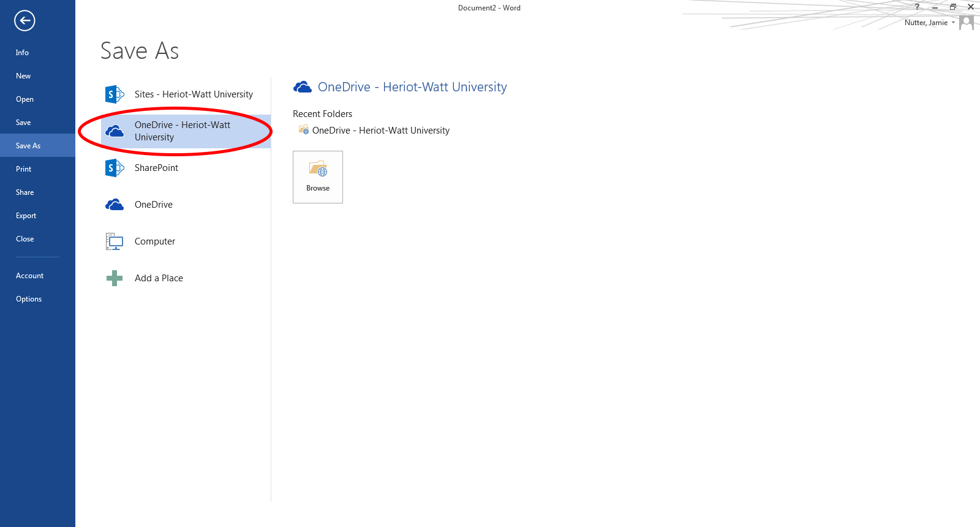This screenshot has width=980, height=527.
Task: Go to the Open page
Action: (x=37, y=99)
